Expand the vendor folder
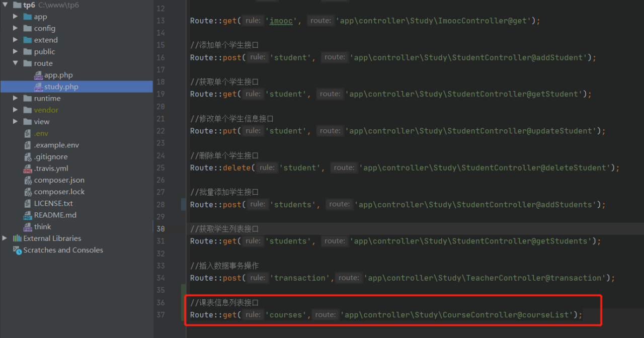The width and height of the screenshot is (644, 338). tap(15, 110)
